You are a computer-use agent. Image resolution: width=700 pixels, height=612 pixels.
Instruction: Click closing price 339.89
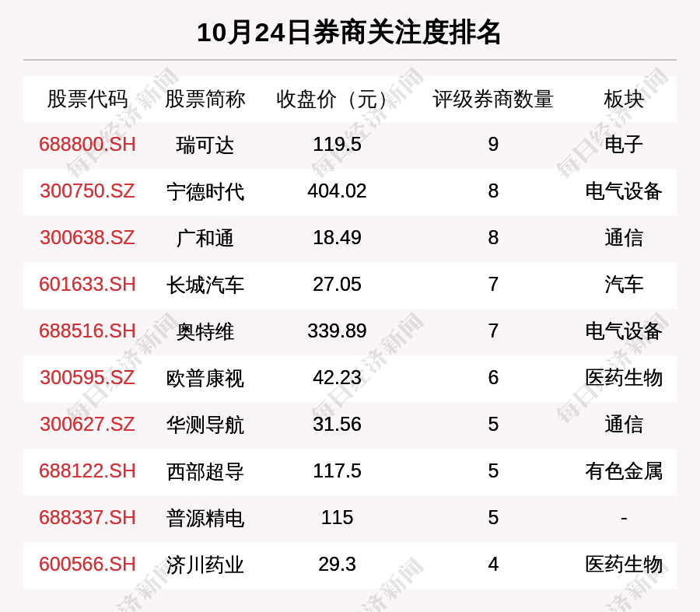pos(337,331)
